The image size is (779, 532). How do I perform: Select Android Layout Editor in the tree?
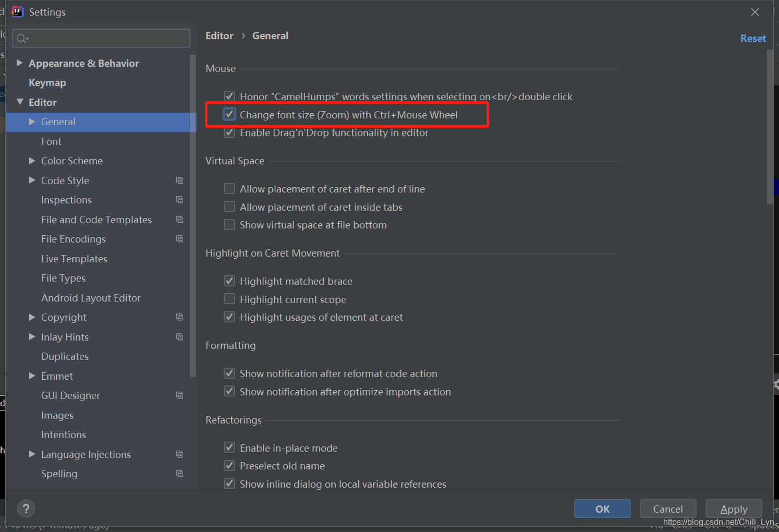(x=91, y=298)
